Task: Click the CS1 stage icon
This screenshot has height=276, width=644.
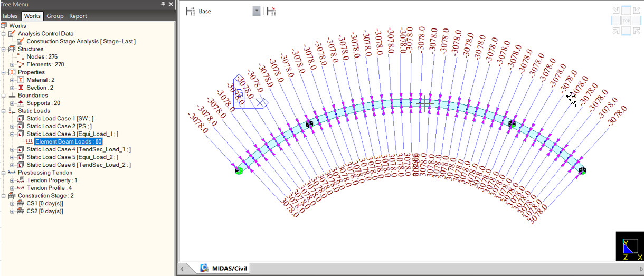Action: coord(21,203)
